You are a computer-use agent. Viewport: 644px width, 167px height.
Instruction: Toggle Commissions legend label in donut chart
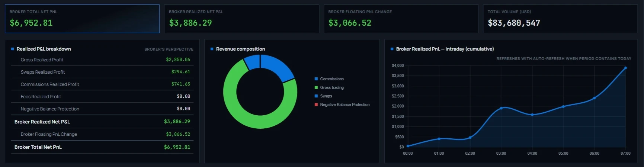[x=332, y=79]
